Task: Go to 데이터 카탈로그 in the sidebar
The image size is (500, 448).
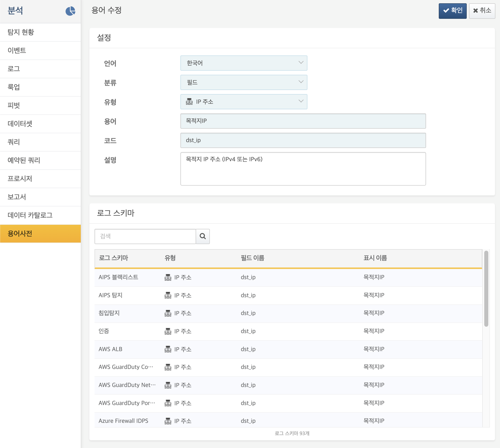Action: (x=40, y=215)
